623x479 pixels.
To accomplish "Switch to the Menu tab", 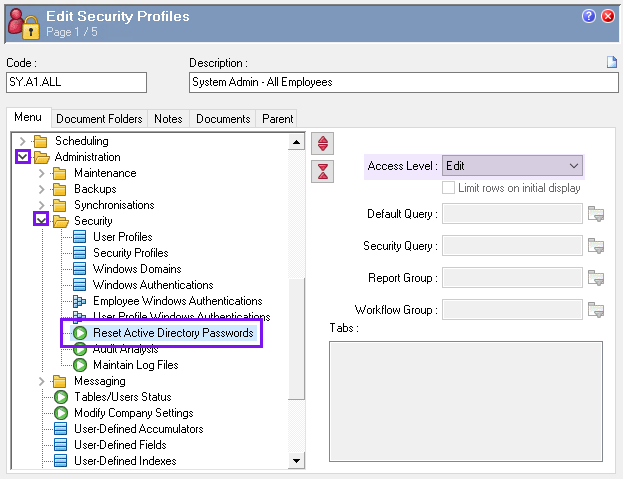I will (28, 117).
